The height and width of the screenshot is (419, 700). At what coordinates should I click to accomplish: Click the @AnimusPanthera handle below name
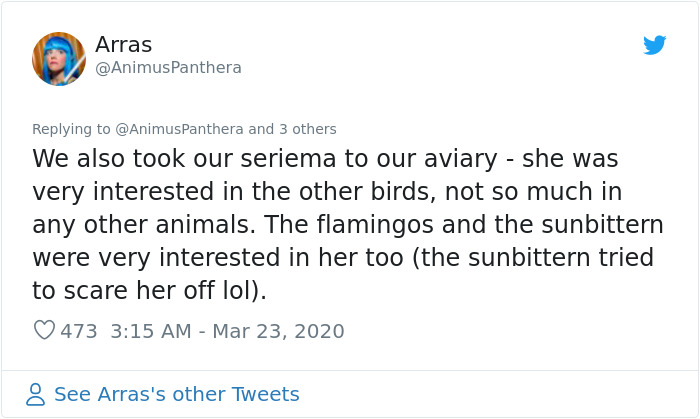(x=167, y=68)
